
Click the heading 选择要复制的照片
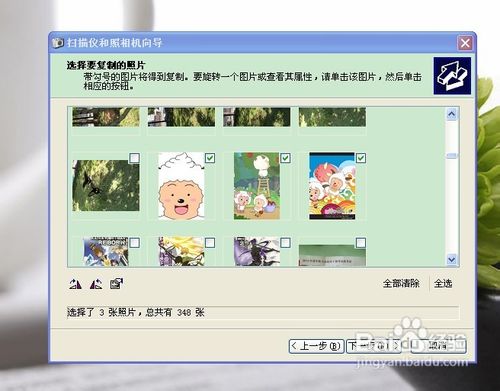[106, 65]
